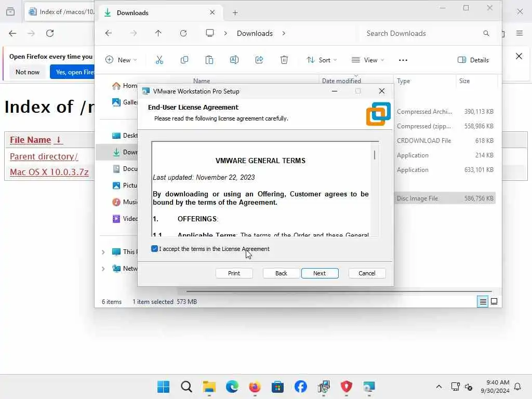Click the Share icon in Explorer toolbar
The image size is (532, 399).
click(x=259, y=60)
